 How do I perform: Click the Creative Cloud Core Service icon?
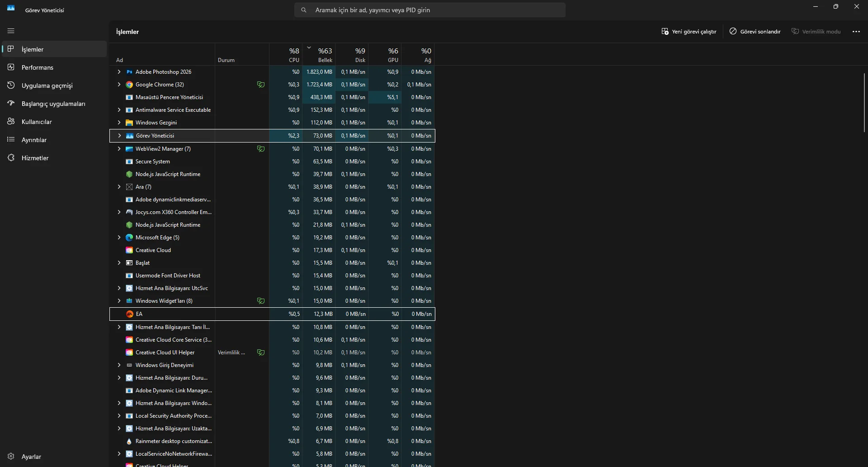tap(129, 340)
